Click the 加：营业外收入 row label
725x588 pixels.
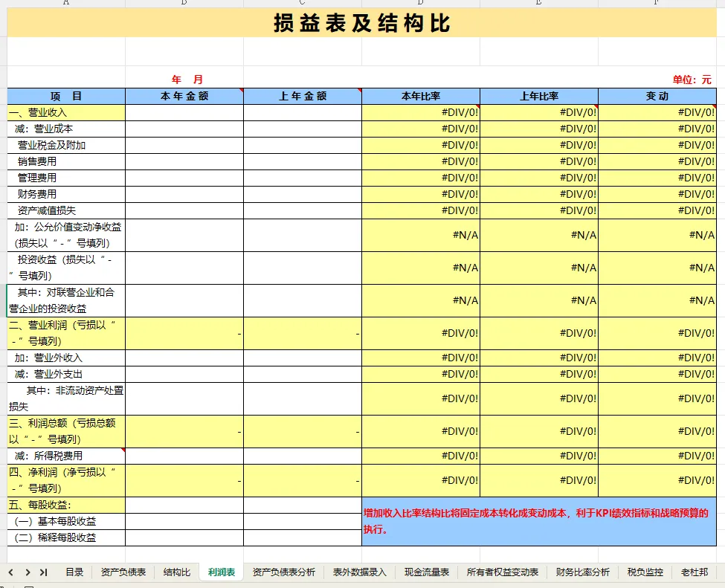(x=66, y=358)
